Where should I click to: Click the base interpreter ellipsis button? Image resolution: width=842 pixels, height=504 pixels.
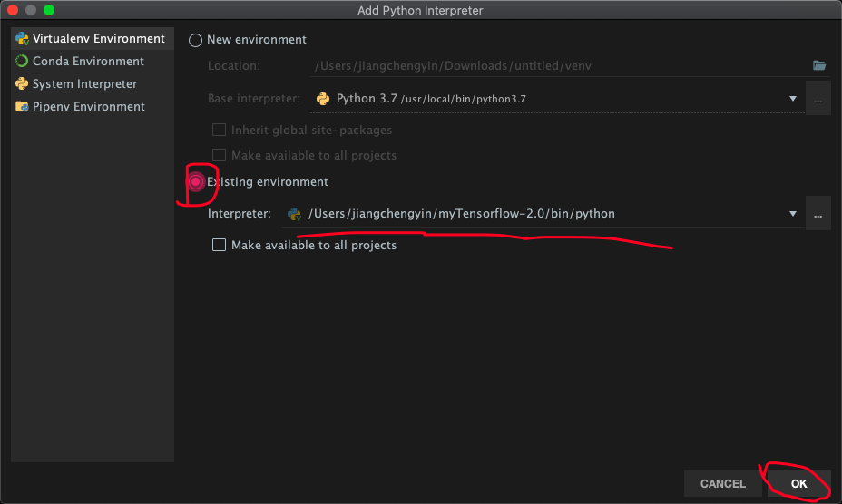click(818, 99)
